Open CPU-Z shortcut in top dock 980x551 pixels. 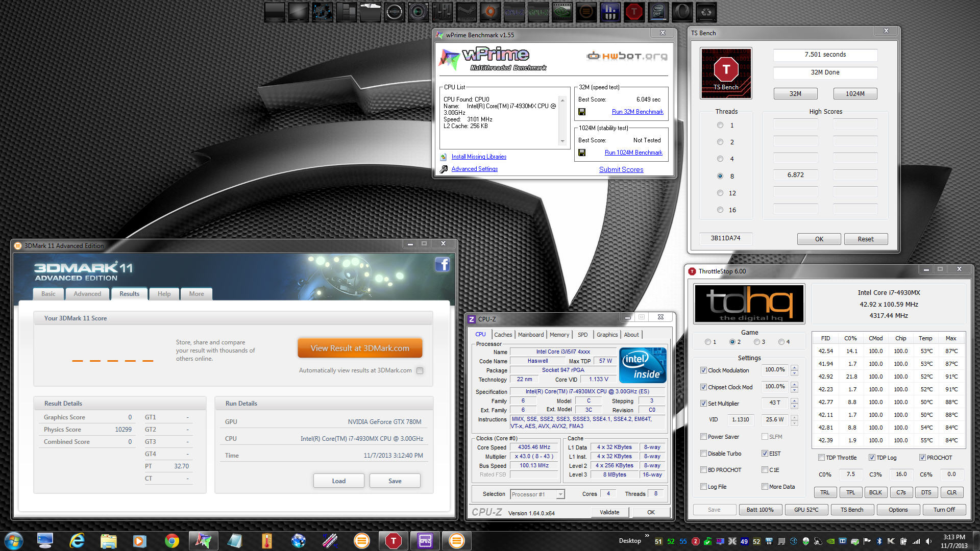[514, 12]
